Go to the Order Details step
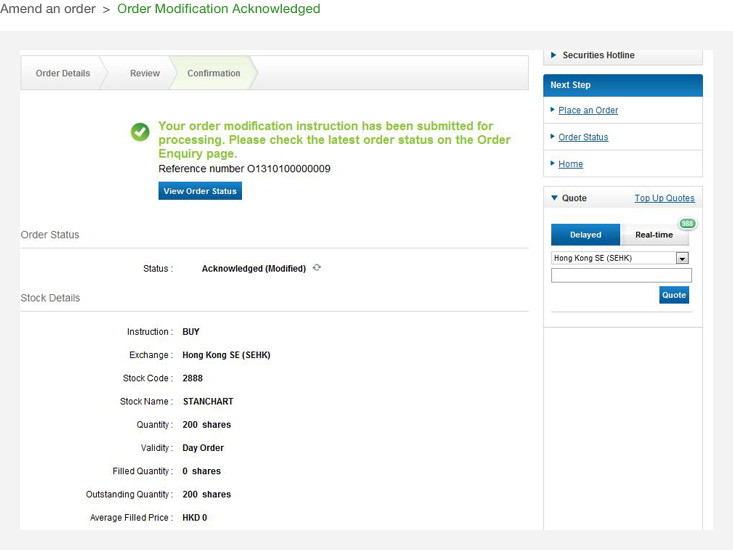Screen dimensions: 733x550 coord(63,73)
